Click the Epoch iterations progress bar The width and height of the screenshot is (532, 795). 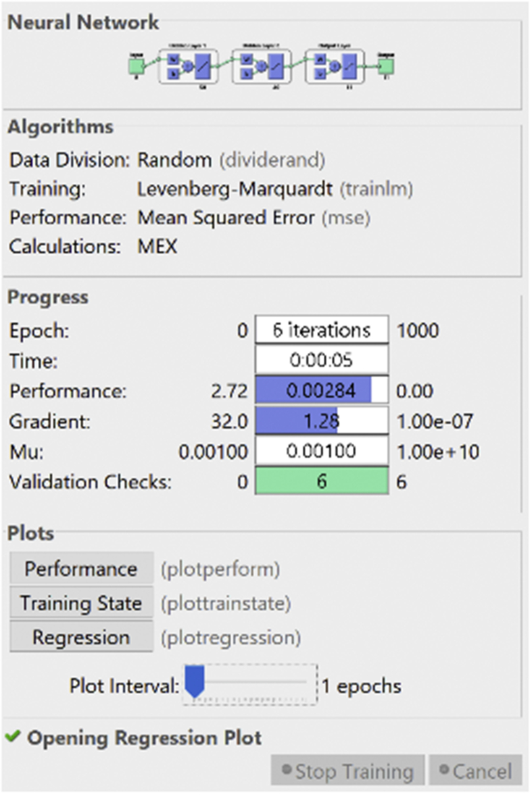(x=322, y=331)
